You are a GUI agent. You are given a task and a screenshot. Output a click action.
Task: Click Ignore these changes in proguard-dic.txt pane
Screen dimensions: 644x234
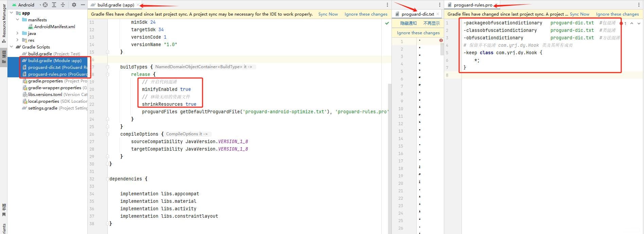(418, 33)
